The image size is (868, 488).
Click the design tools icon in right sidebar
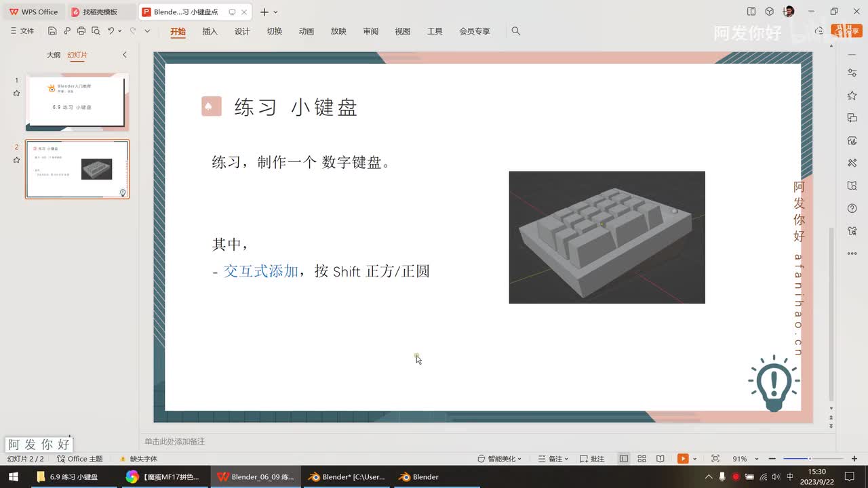click(x=852, y=163)
